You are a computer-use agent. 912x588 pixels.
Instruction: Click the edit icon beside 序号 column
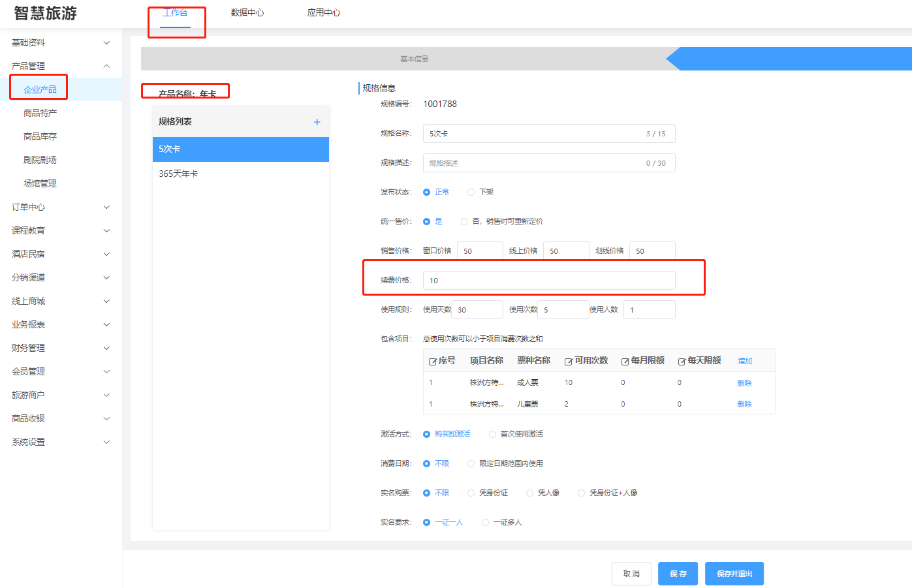click(432, 362)
